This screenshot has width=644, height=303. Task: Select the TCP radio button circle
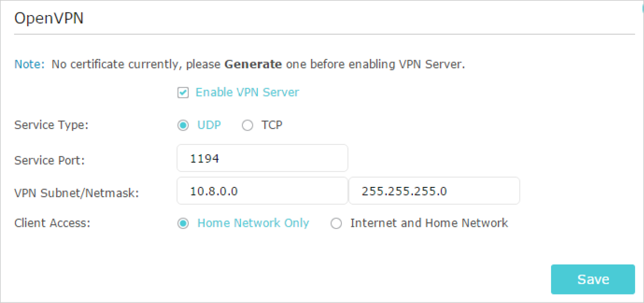247,126
